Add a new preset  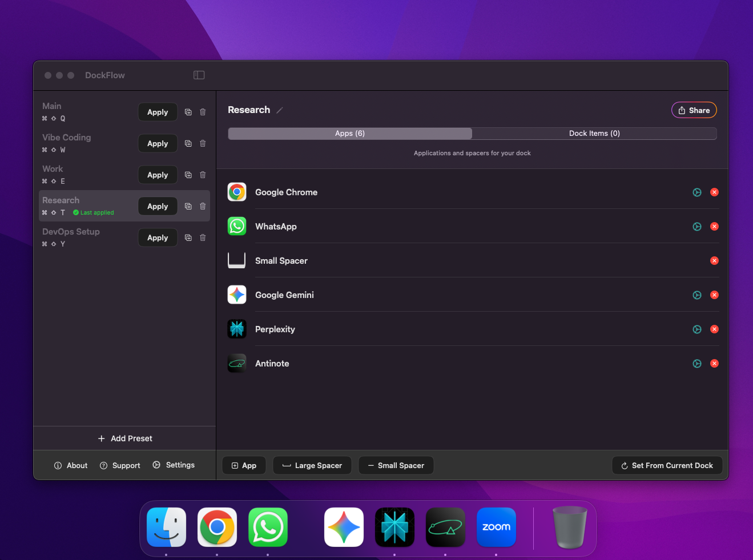click(124, 438)
